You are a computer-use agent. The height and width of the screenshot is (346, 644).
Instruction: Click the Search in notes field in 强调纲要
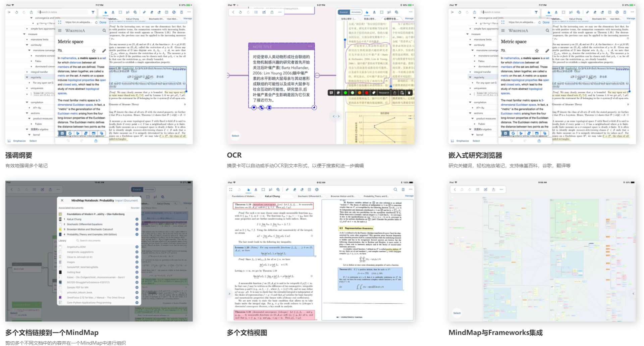coord(62,12)
